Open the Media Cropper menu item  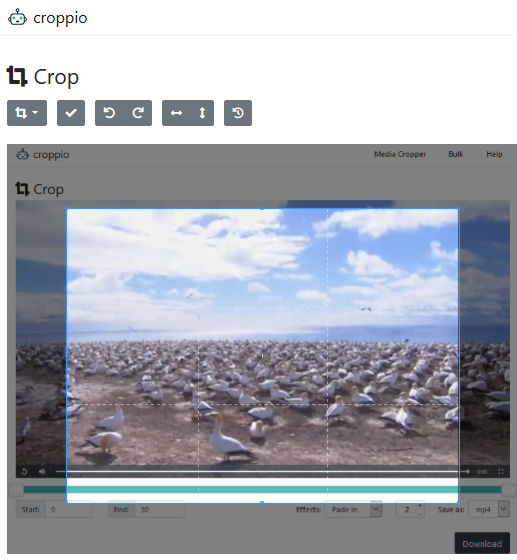[x=400, y=154]
